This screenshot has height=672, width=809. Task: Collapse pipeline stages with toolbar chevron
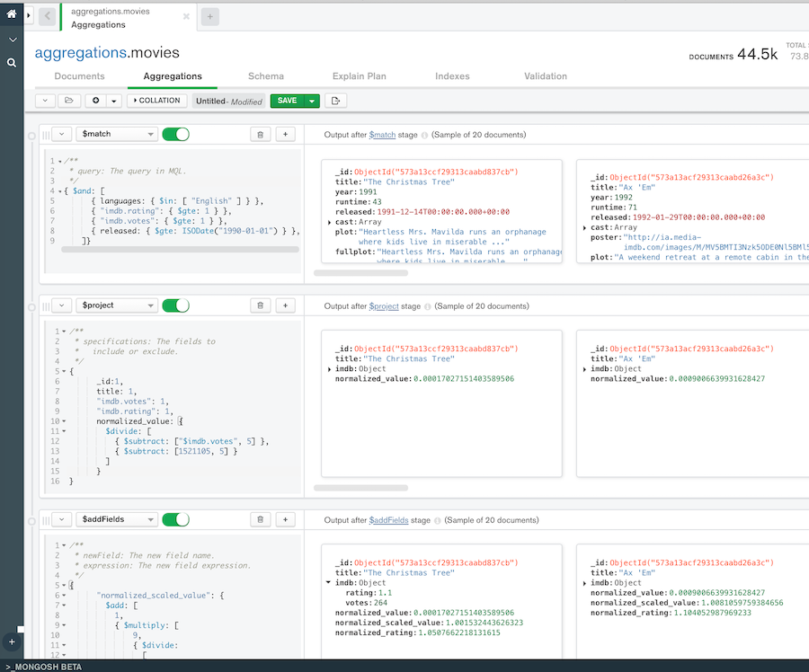click(x=45, y=101)
